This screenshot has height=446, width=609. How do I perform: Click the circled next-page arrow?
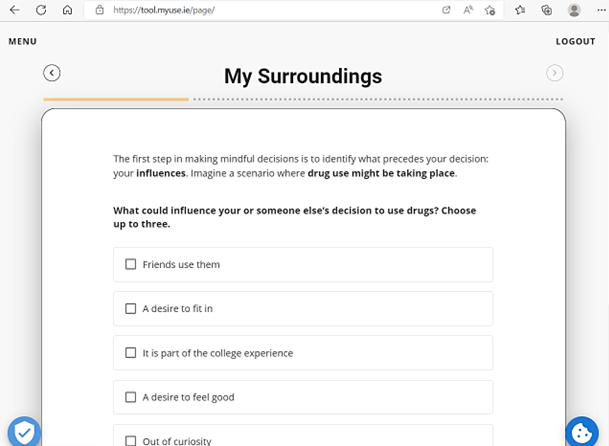(x=555, y=73)
